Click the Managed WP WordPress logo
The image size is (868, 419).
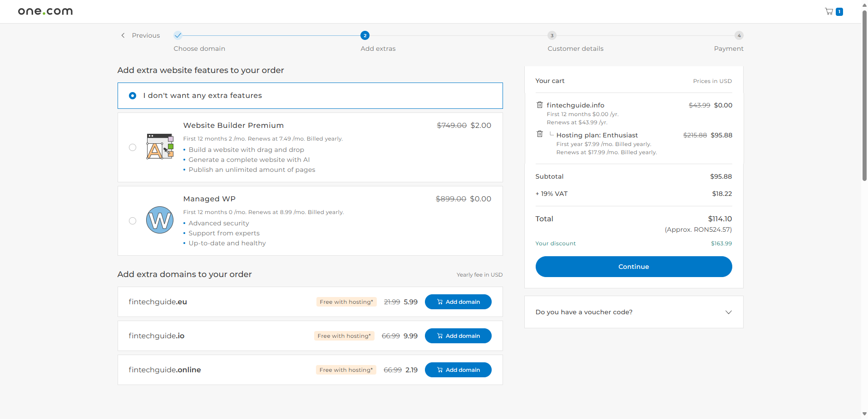point(160,220)
